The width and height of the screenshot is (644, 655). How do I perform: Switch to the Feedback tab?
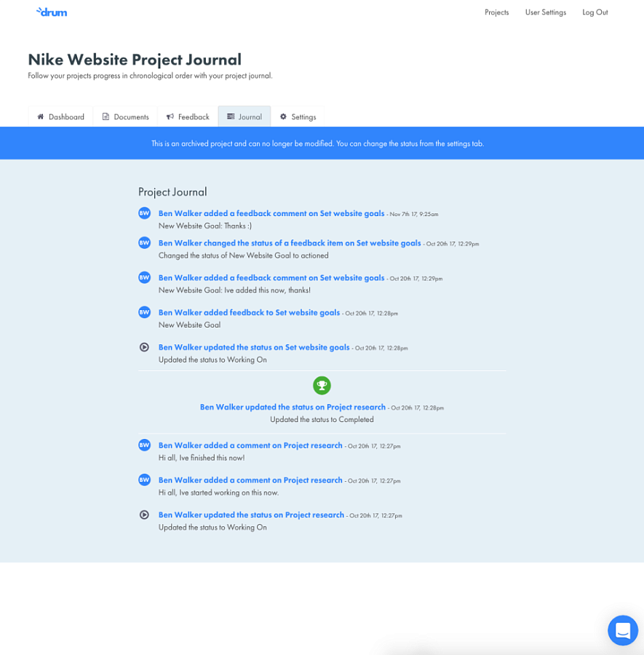[188, 116]
